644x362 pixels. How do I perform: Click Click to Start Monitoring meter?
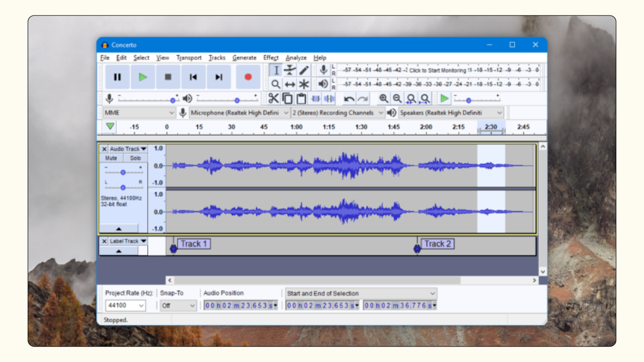[438, 70]
